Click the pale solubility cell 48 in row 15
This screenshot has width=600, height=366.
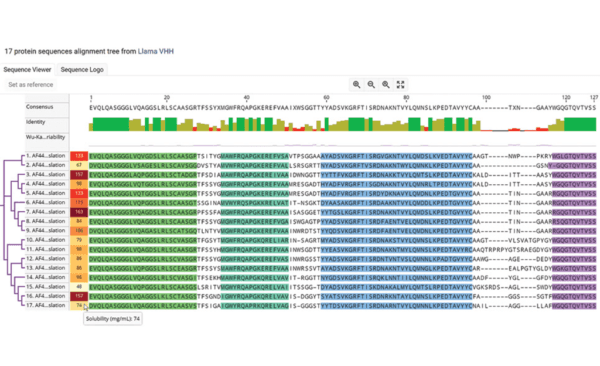coord(79,287)
